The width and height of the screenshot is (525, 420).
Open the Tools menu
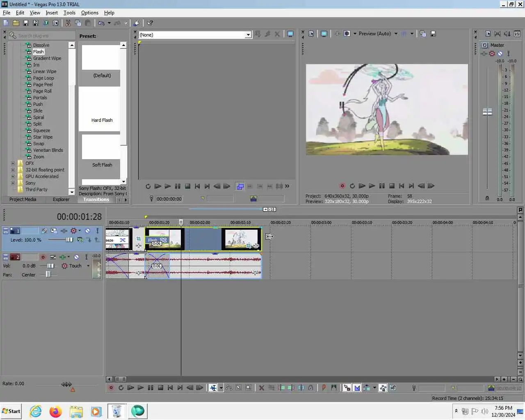tap(69, 13)
